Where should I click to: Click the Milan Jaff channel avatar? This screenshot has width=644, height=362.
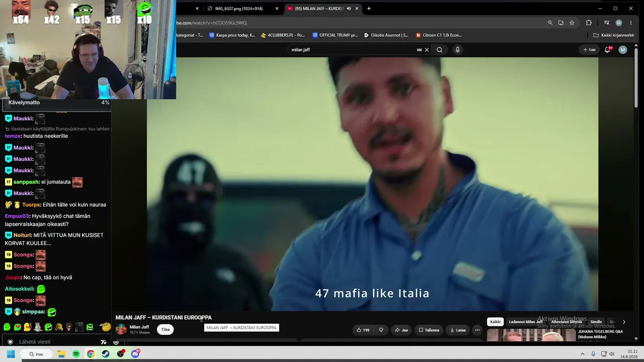pos(121,329)
